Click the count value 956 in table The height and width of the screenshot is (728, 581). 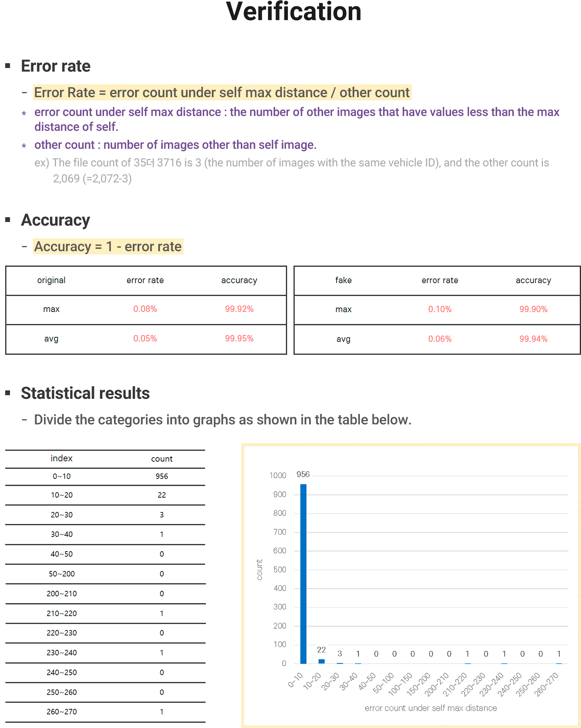tap(162, 476)
